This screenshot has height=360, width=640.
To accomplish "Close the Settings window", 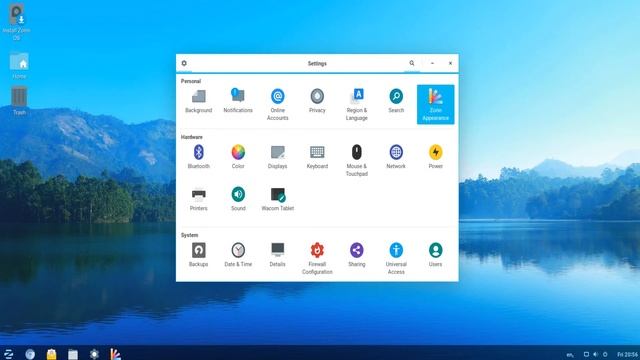I will click(450, 63).
